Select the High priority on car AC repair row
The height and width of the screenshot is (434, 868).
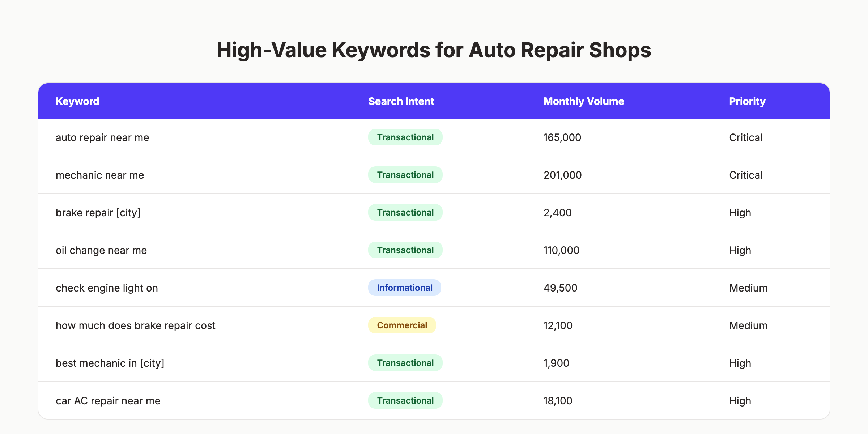tap(740, 400)
